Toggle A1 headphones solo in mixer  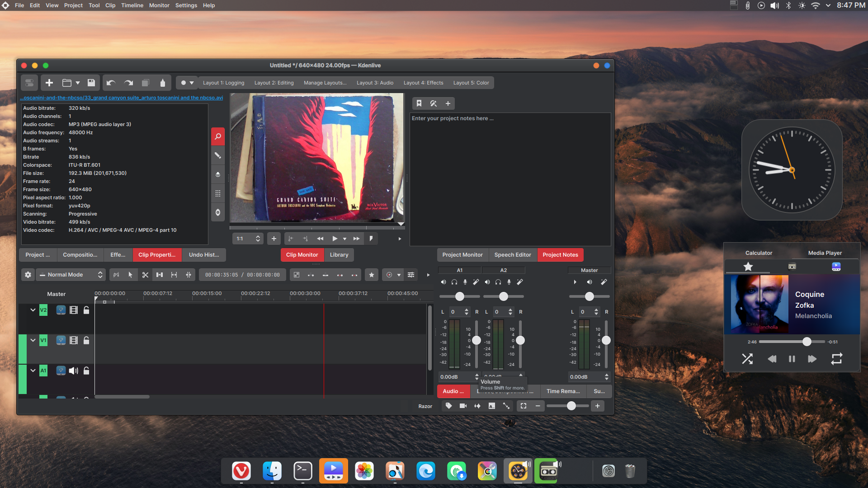pos(454,282)
